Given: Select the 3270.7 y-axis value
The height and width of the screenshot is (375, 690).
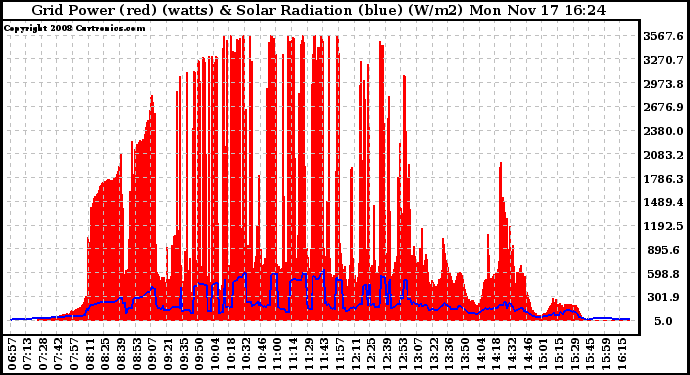Looking at the screenshot, I should 663,60.
